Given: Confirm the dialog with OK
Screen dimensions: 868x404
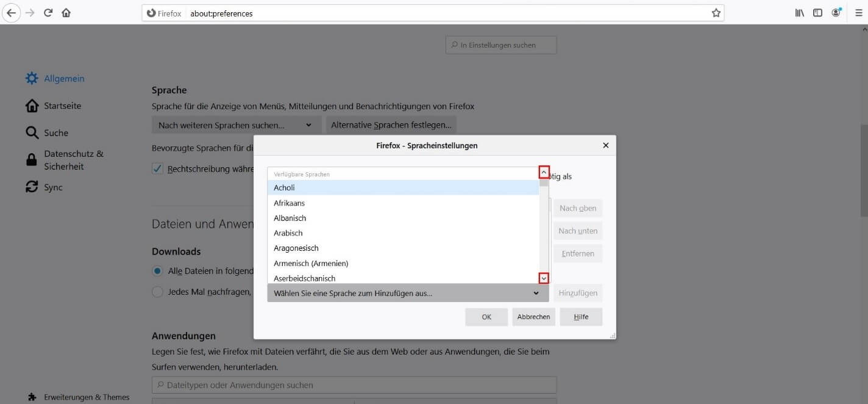Looking at the screenshot, I should click(x=486, y=317).
